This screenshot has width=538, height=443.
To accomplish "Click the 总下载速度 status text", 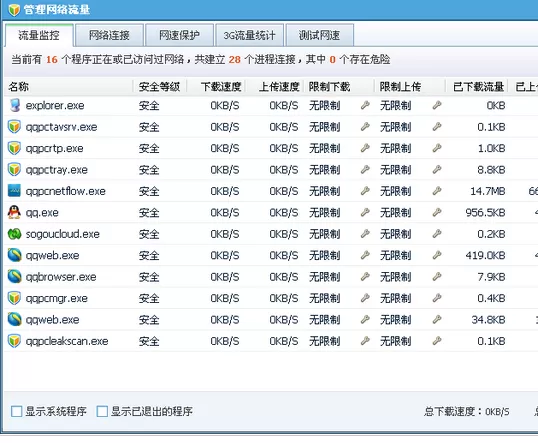I will point(467,411).
